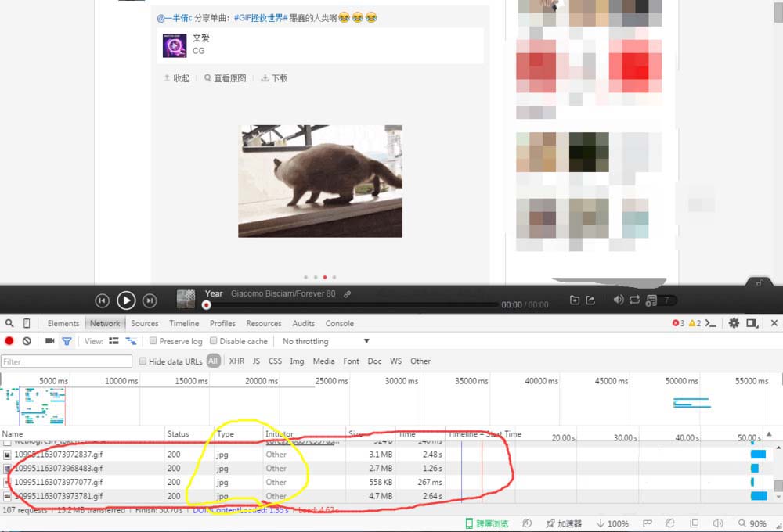Play the song with the play button
Viewport: 783px width, 532px height.
(x=126, y=300)
